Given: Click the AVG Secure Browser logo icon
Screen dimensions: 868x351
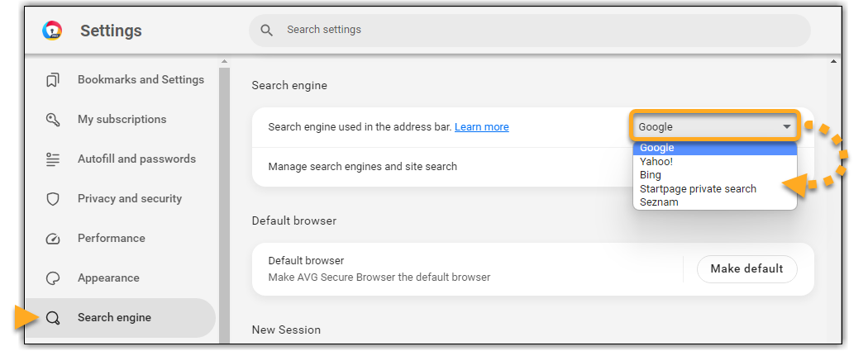Looking at the screenshot, I should pyautogui.click(x=53, y=31).
